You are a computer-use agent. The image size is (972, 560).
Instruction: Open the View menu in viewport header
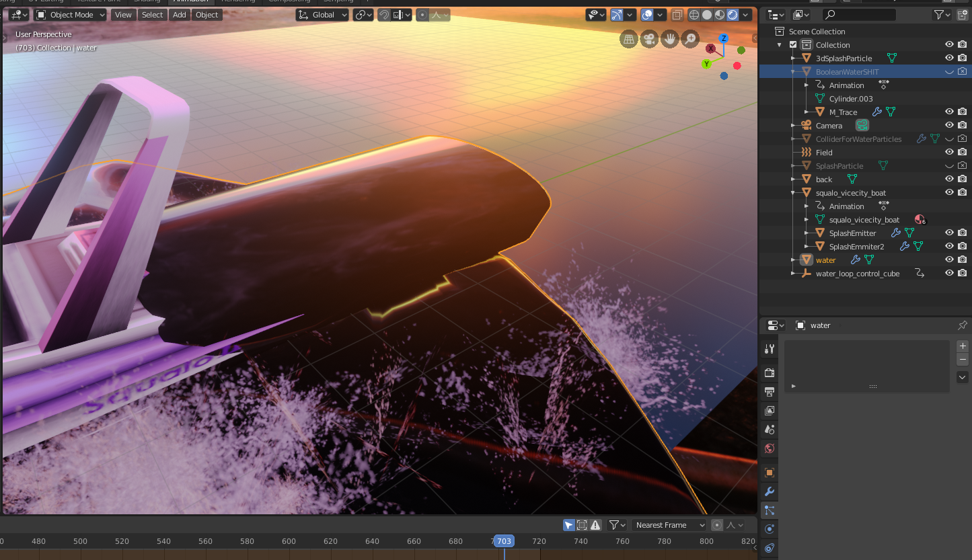click(123, 15)
